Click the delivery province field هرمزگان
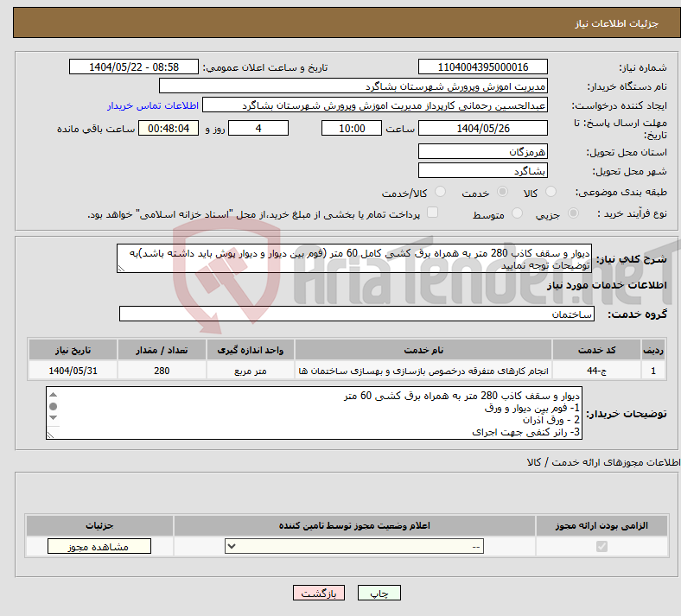 [x=482, y=151]
